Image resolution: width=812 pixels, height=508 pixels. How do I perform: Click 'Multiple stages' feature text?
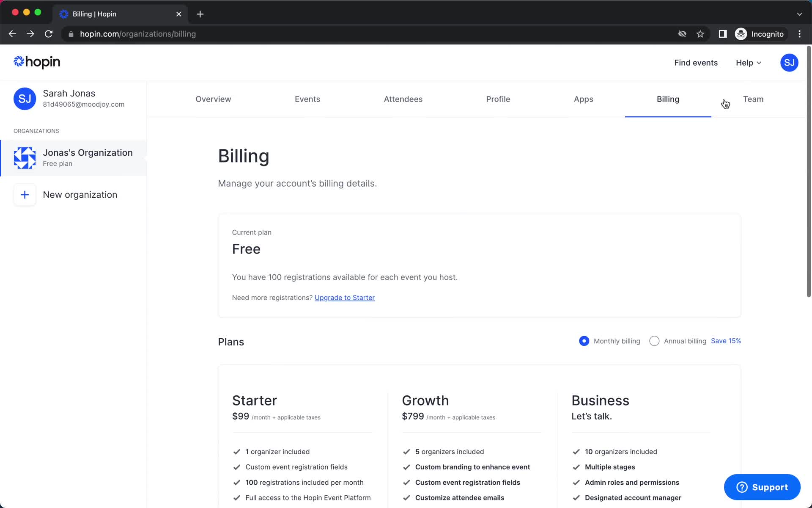(610, 467)
